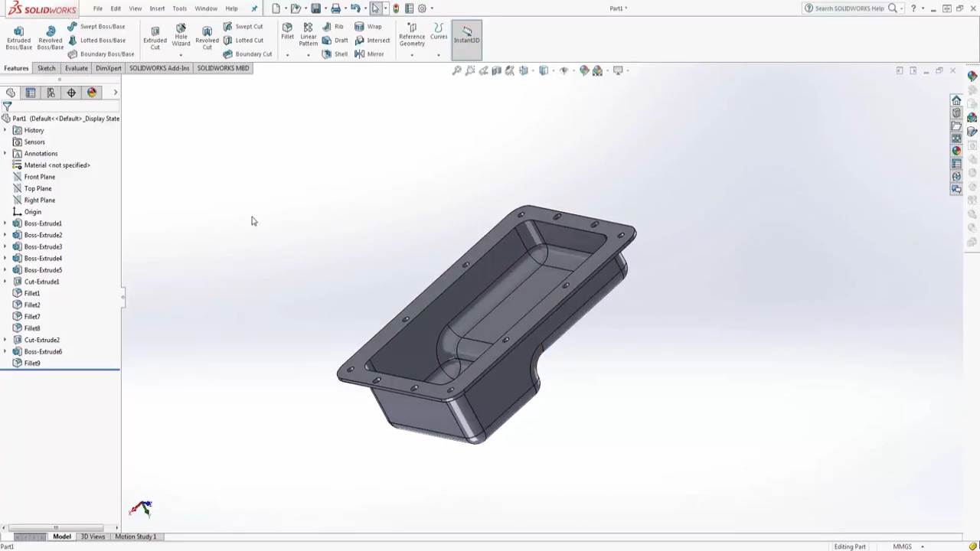Click the Rib tool
The width and height of the screenshot is (980, 551).
pos(333,27)
